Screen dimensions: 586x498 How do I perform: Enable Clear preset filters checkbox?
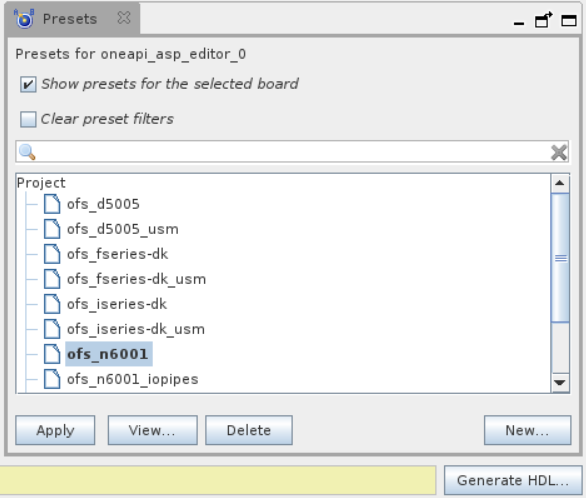[28, 119]
